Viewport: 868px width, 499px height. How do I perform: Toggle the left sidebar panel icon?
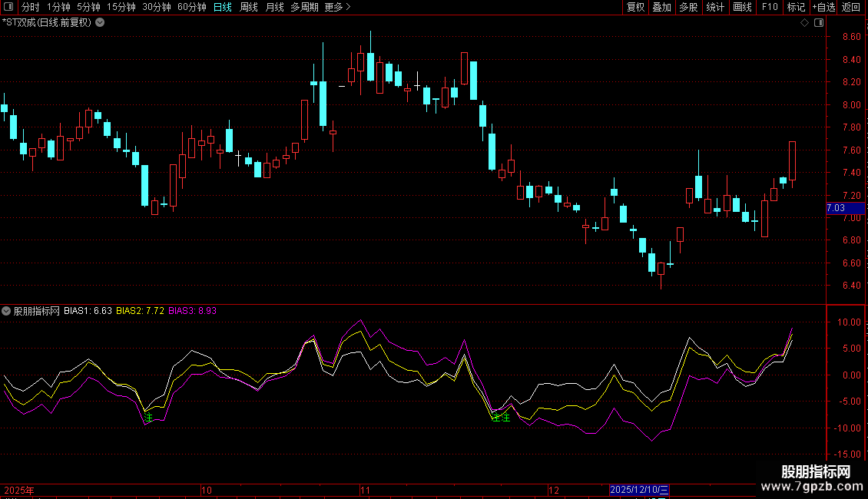[8, 7]
